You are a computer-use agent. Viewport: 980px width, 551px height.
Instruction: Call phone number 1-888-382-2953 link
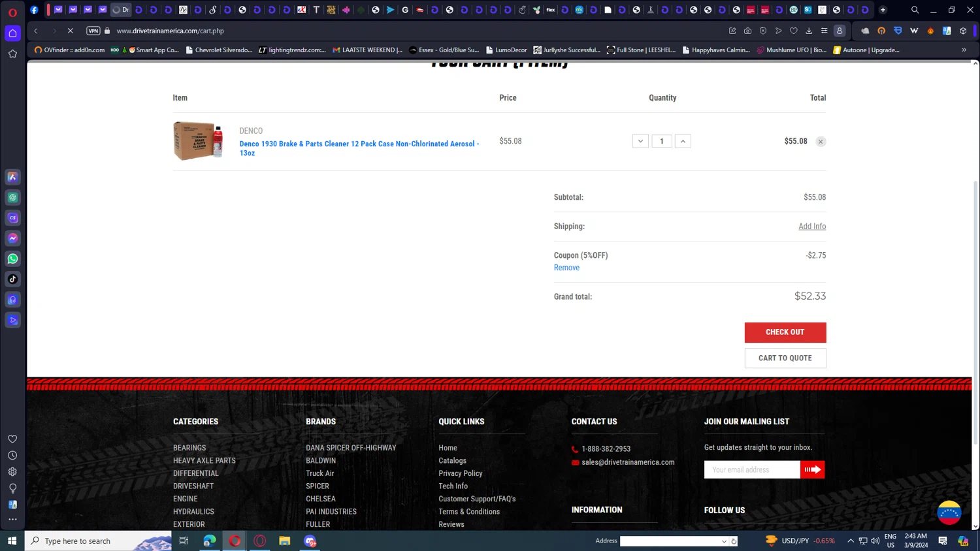(606, 449)
